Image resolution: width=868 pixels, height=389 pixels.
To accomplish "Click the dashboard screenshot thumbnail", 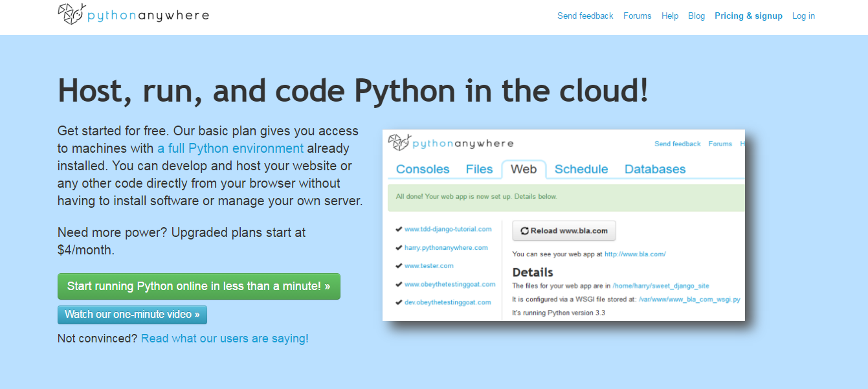I will tap(564, 225).
